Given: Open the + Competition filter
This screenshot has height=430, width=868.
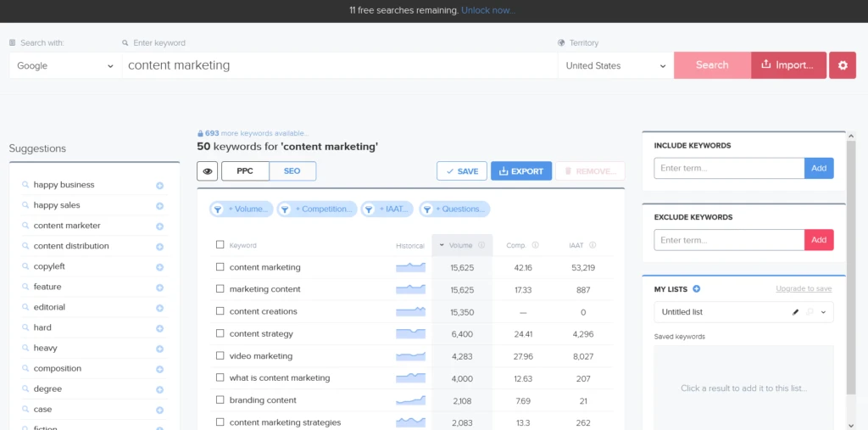Looking at the screenshot, I should [x=317, y=209].
